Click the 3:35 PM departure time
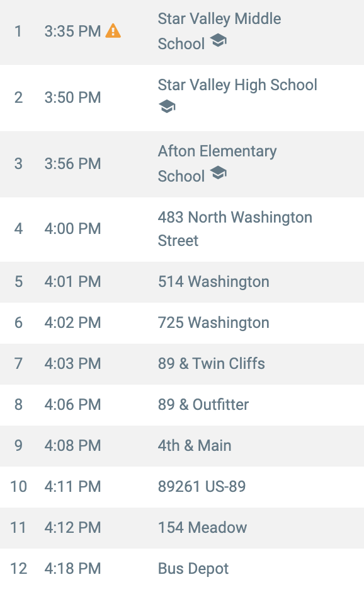This screenshot has height=594, width=364. (x=72, y=31)
